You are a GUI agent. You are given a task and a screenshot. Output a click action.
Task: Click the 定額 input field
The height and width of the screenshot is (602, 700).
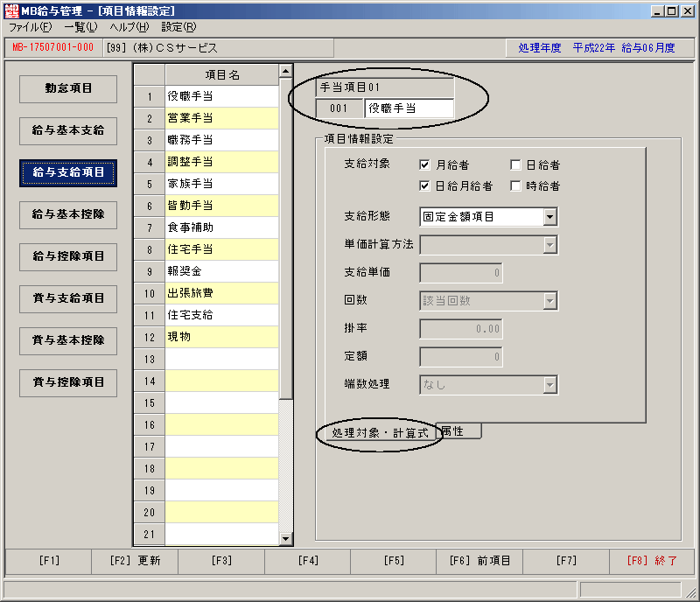[461, 357]
